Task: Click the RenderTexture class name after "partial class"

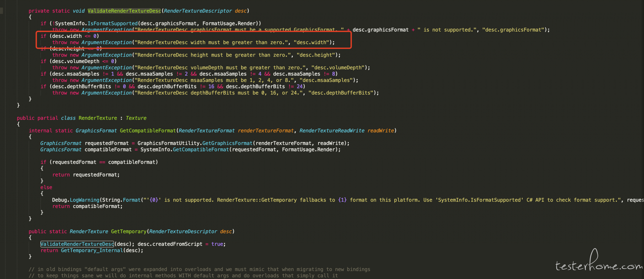Action: [x=98, y=118]
